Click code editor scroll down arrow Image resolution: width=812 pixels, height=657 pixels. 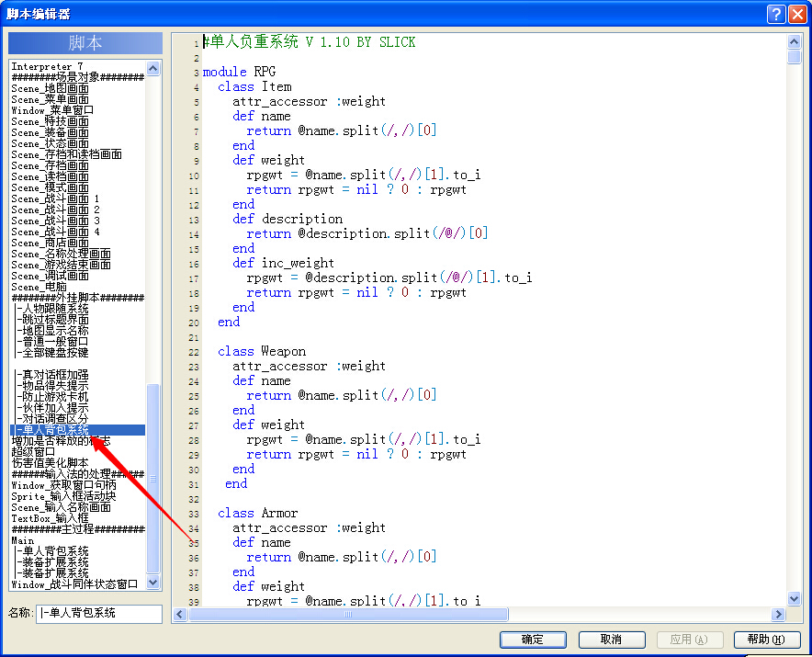794,599
